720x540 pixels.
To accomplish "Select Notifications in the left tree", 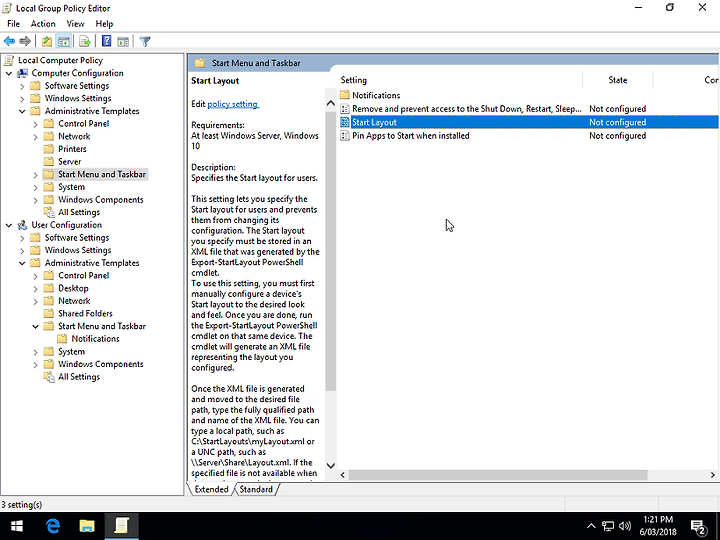I will [95, 339].
